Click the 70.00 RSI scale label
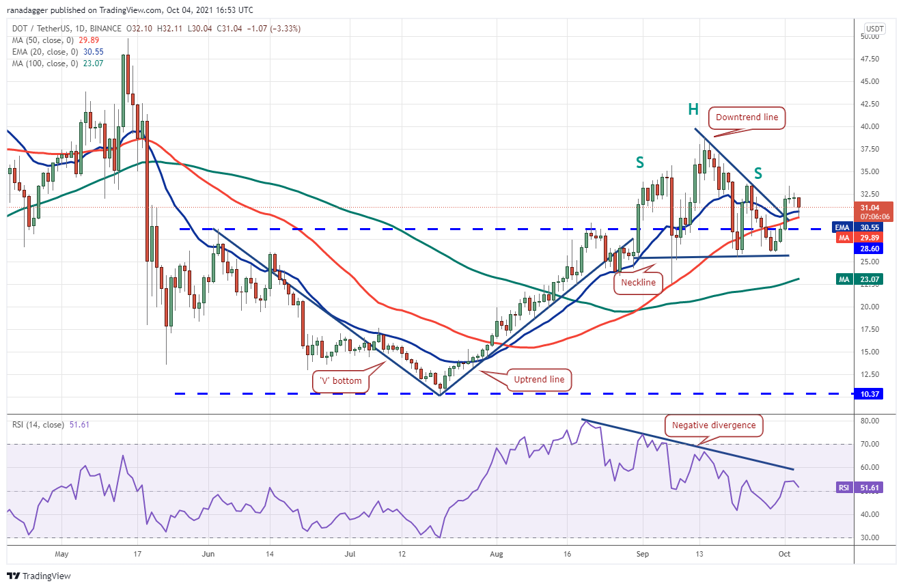This screenshot has height=588, width=903. (x=869, y=445)
